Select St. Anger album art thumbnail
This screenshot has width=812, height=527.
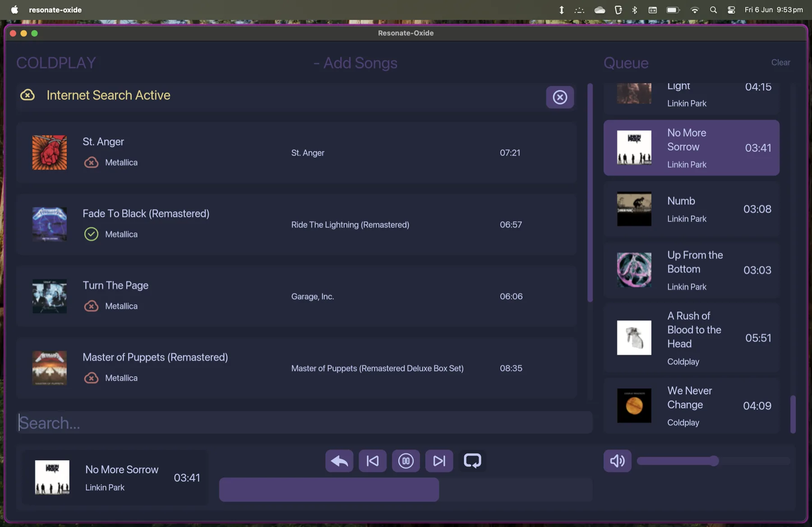pos(50,153)
